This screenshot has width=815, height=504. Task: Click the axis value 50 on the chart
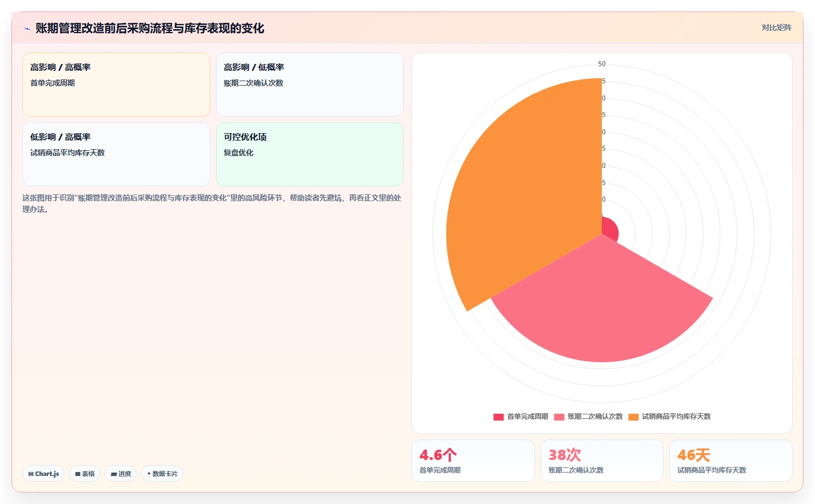602,64
